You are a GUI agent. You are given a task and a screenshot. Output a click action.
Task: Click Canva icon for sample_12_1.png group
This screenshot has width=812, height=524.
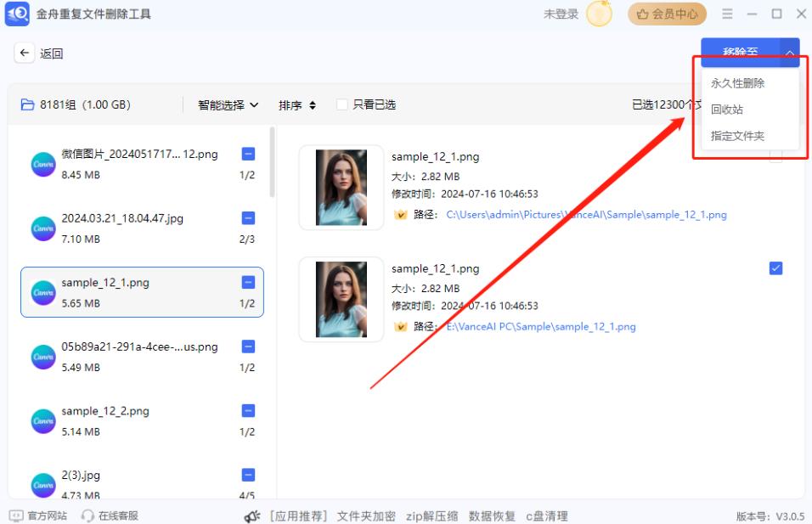43,292
